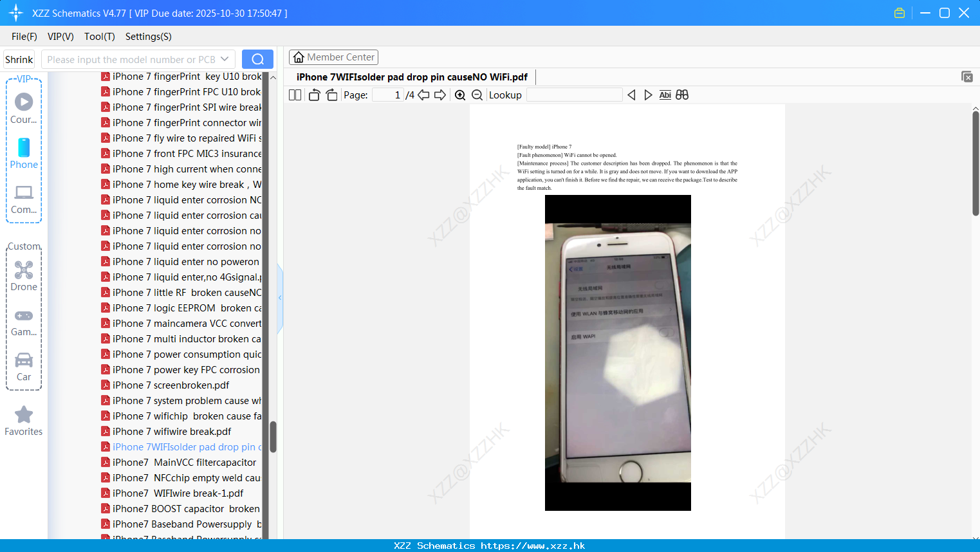This screenshot has height=552, width=980.
Task: Open iPhone 7 wifichip broken cause file
Action: [181, 416]
